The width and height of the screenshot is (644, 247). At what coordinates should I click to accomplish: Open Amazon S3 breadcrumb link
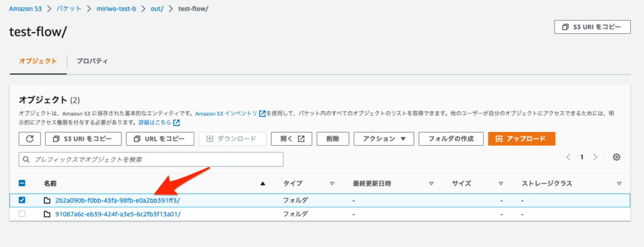tap(25, 9)
